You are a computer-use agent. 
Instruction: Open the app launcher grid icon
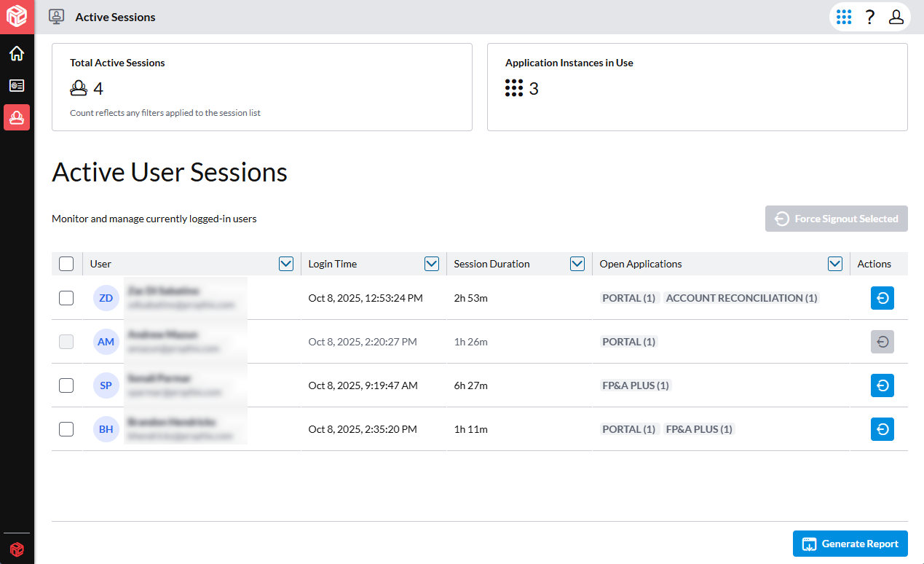point(844,17)
